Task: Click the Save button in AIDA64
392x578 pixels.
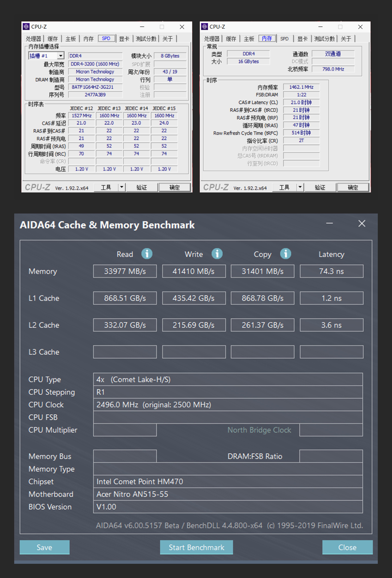Action: click(44, 547)
